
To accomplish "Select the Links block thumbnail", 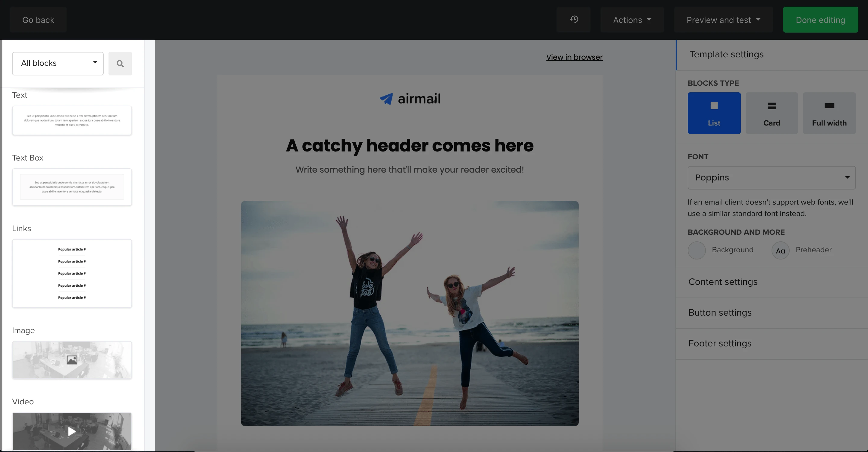I will click(x=72, y=273).
